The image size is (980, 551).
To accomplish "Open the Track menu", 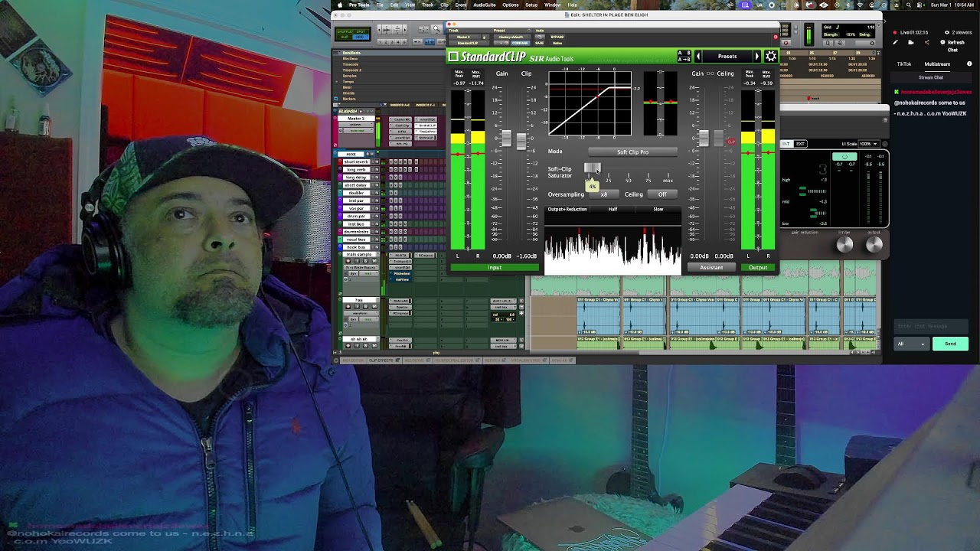I will coord(428,5).
